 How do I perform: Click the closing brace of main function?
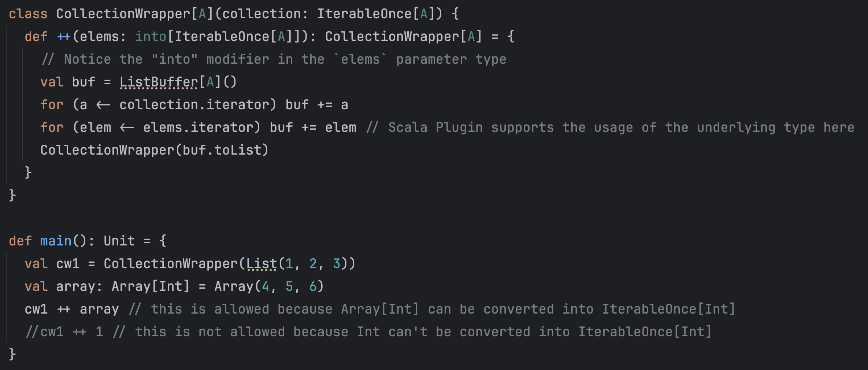click(12, 354)
